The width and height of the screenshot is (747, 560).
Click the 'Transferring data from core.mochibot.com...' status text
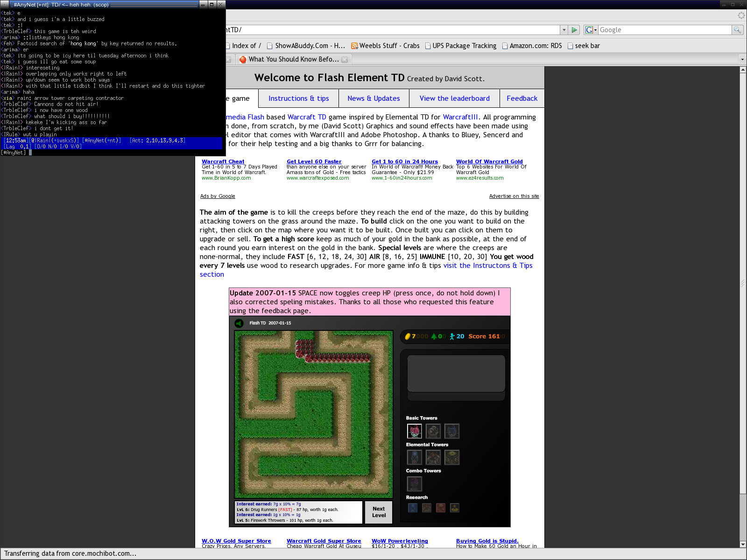click(70, 553)
